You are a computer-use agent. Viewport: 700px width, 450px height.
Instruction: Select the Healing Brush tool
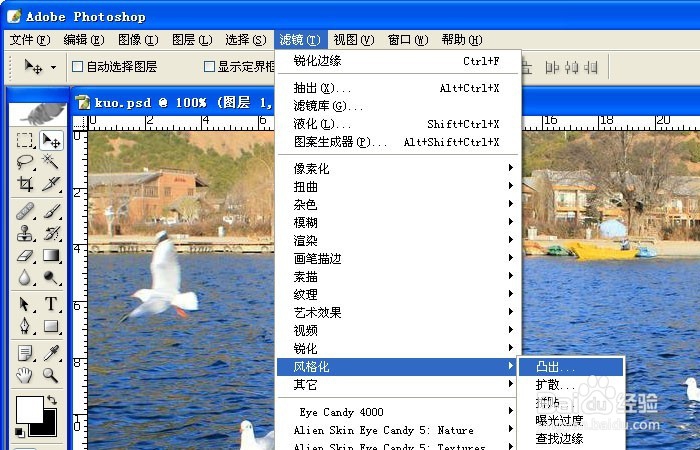click(x=25, y=211)
